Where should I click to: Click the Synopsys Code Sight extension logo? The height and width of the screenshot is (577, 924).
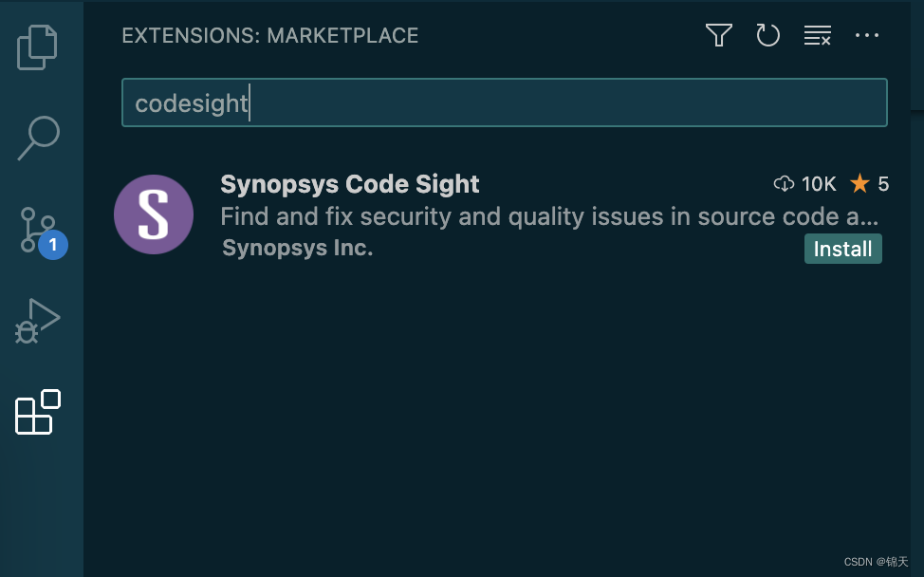pyautogui.click(x=153, y=214)
